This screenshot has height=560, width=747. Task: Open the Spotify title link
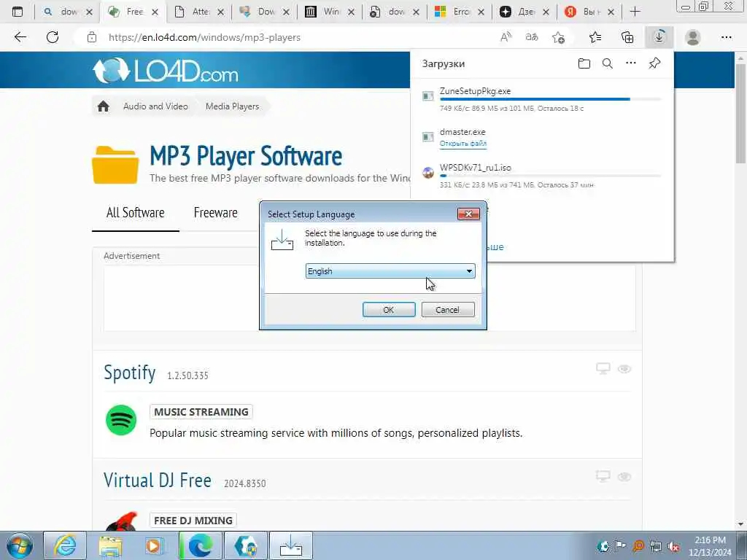pyautogui.click(x=130, y=373)
